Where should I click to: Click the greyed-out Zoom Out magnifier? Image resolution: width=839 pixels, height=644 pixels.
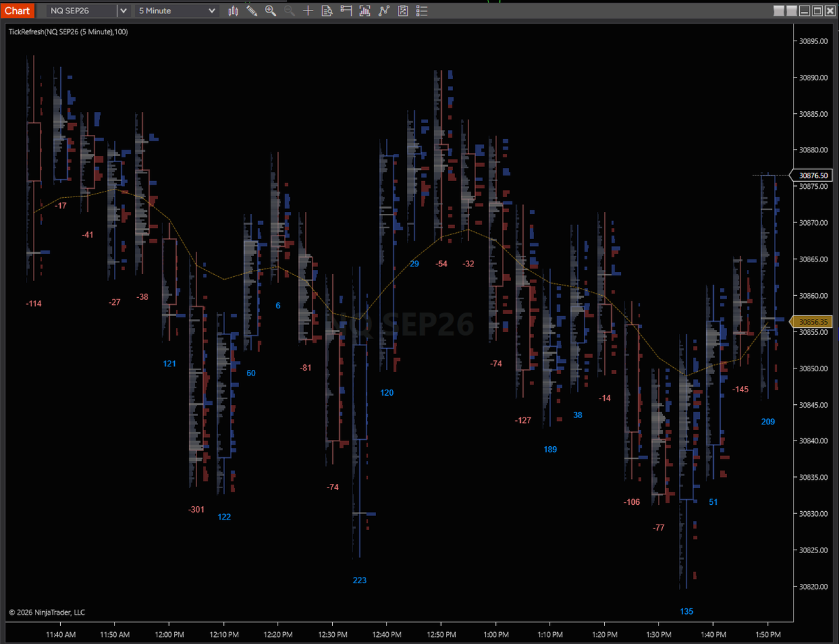coord(289,10)
